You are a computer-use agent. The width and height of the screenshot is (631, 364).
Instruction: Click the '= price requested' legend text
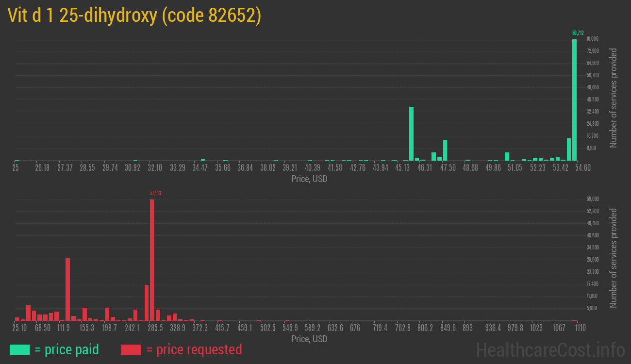194,349
